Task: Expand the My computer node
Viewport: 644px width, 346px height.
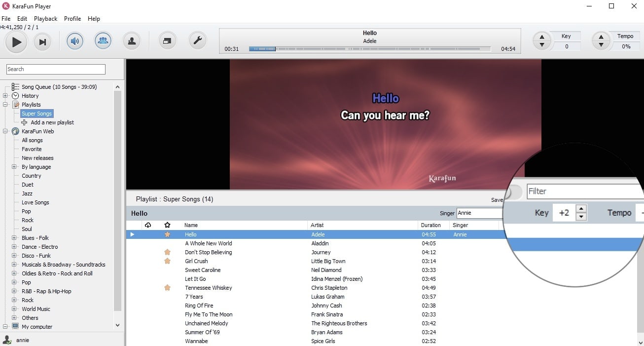Action: [5, 327]
